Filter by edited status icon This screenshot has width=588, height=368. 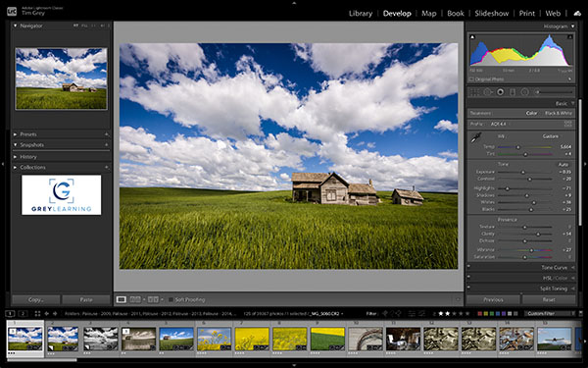(412, 314)
